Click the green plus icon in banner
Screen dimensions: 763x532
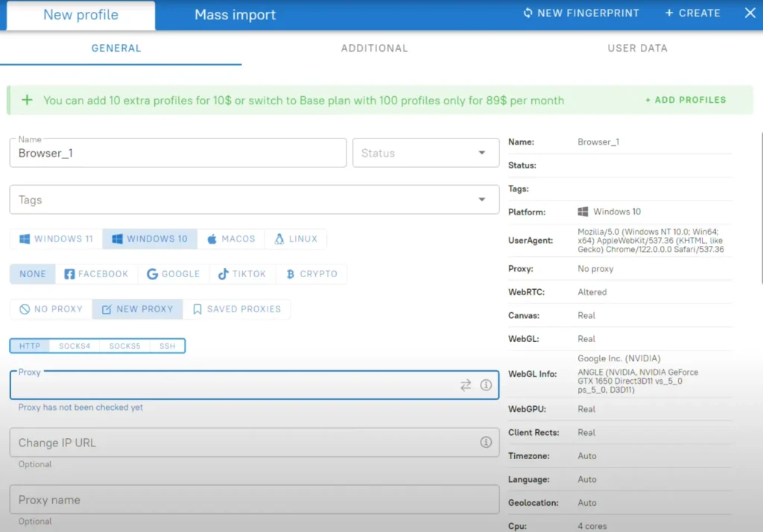tap(28, 100)
